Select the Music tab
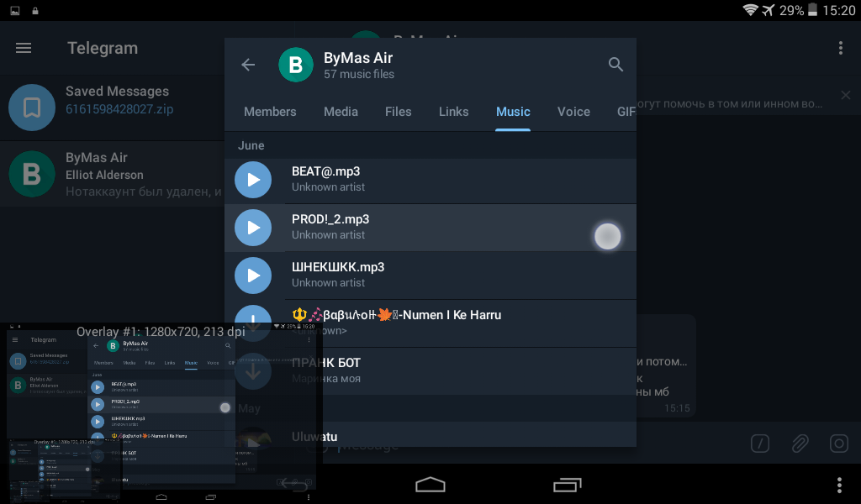The width and height of the screenshot is (861, 504). (x=513, y=112)
